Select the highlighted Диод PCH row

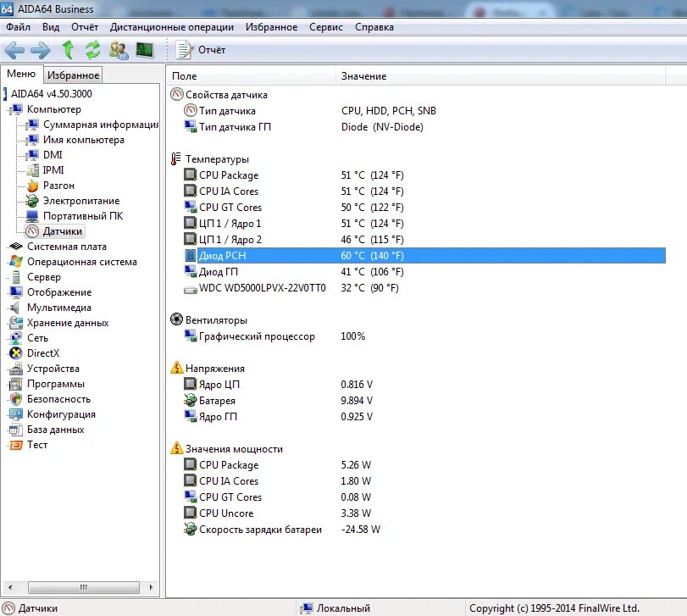tap(424, 255)
